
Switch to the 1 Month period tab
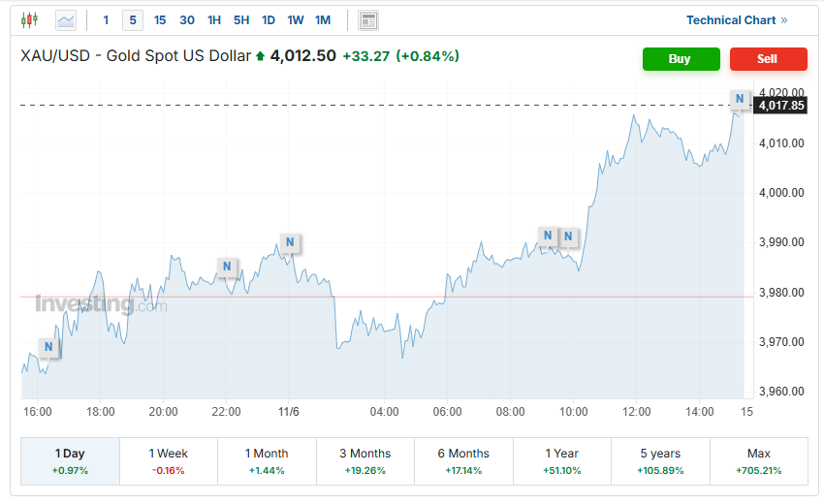pos(267,460)
